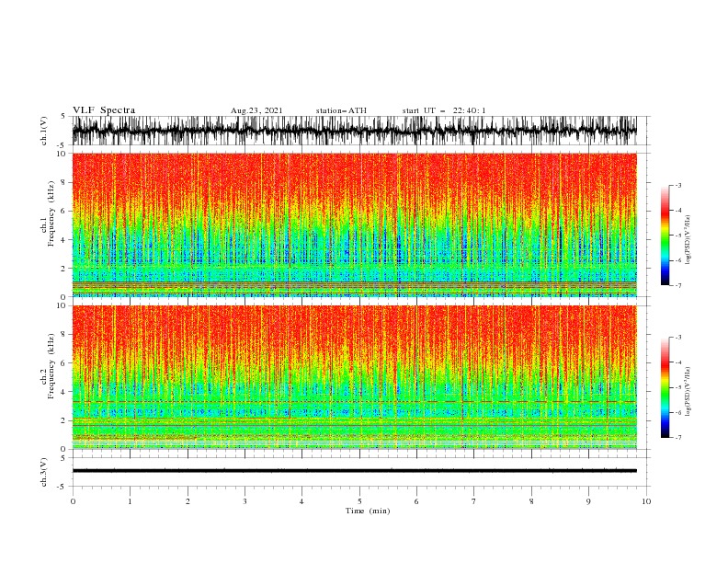Viewport: 728px width, 563px height.
Task: Click the "-5" tick of the ch.1(V) axis
Action: pos(63,145)
